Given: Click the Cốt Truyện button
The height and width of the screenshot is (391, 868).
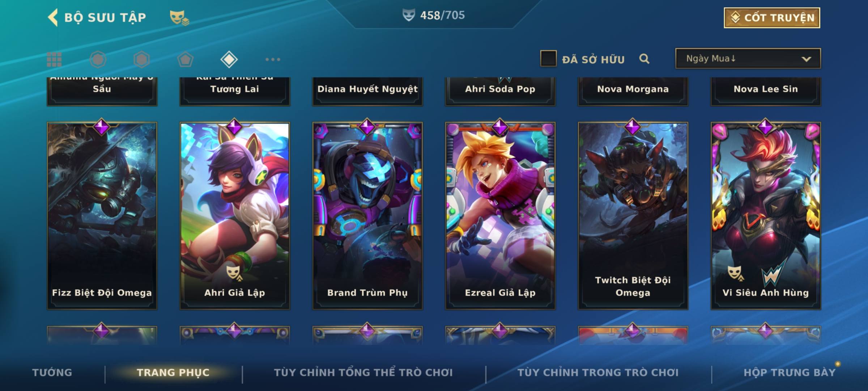Looking at the screenshot, I should 772,17.
